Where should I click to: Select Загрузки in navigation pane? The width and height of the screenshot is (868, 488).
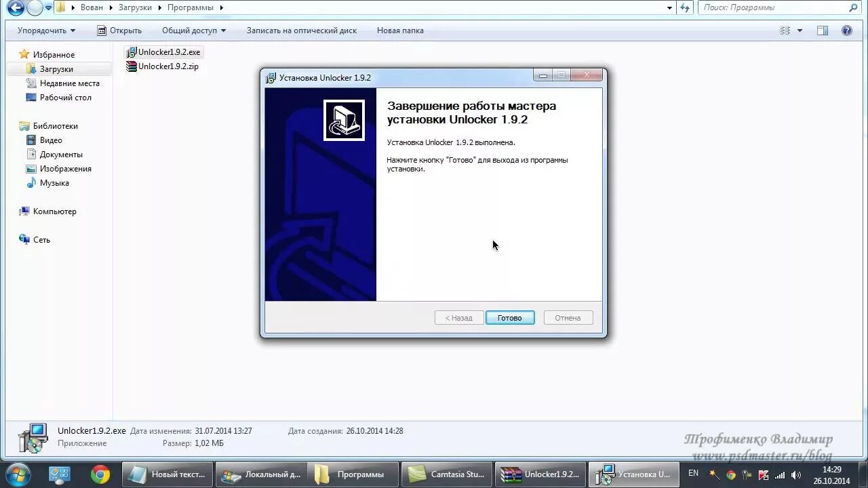coord(56,69)
